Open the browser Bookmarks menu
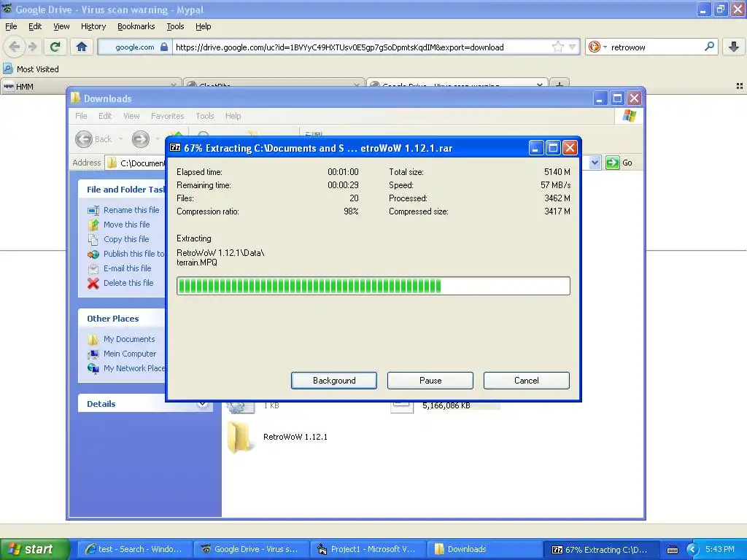 pos(136,26)
